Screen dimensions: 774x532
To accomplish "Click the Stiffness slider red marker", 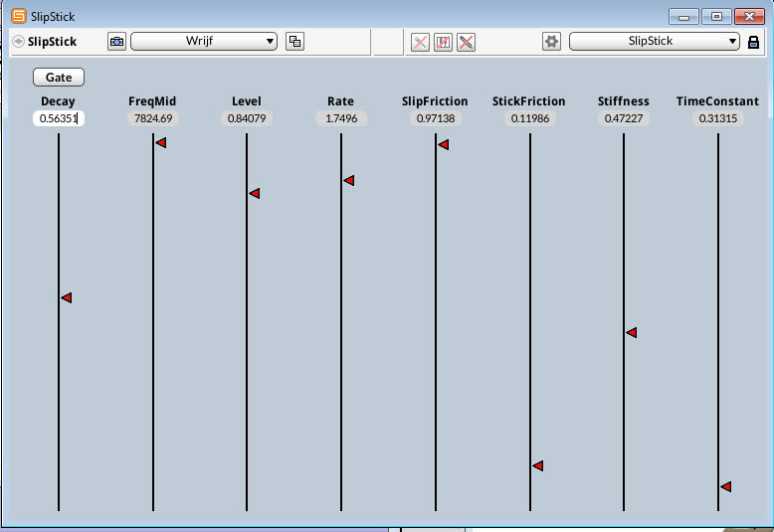I will [x=631, y=333].
